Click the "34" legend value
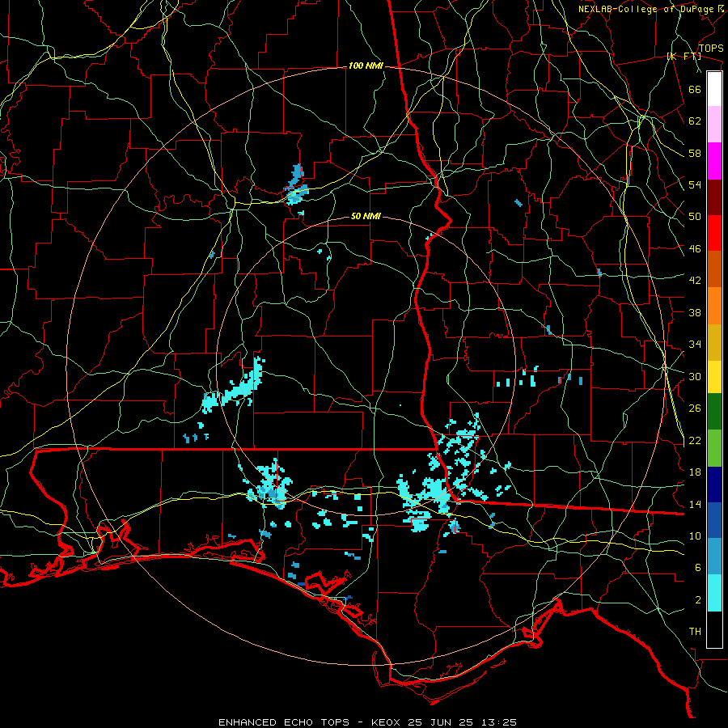This screenshot has height=728, width=728. 695,345
